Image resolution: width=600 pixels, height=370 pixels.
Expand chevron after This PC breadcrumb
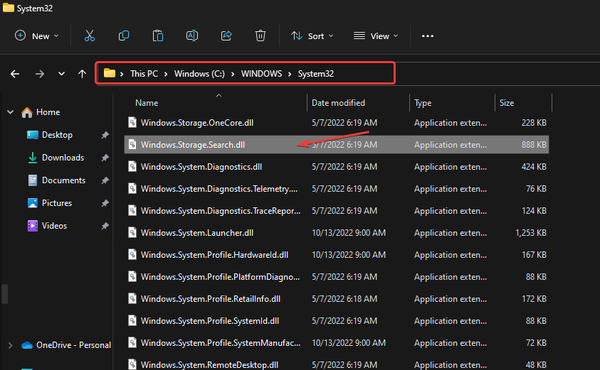[166, 74]
